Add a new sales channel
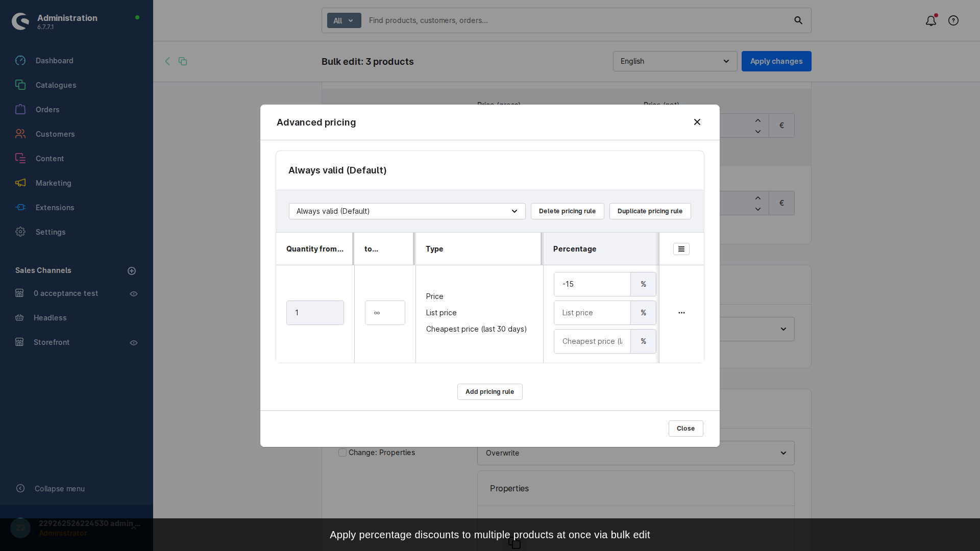Image resolution: width=980 pixels, height=551 pixels. tap(132, 271)
